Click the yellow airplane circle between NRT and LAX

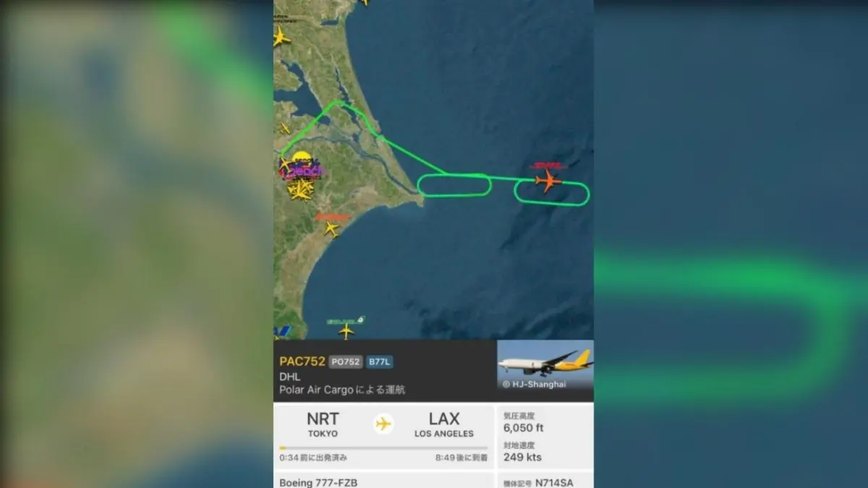383,424
